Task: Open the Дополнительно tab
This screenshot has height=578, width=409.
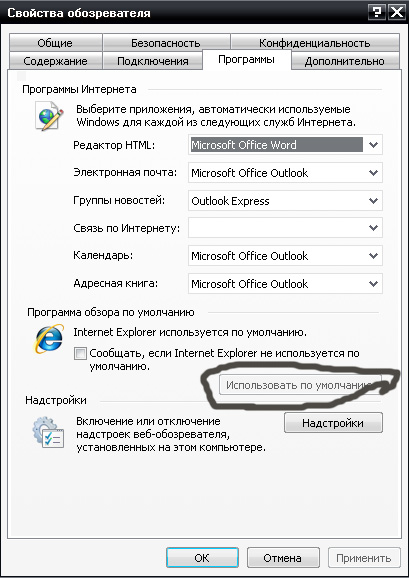Action: (345, 60)
